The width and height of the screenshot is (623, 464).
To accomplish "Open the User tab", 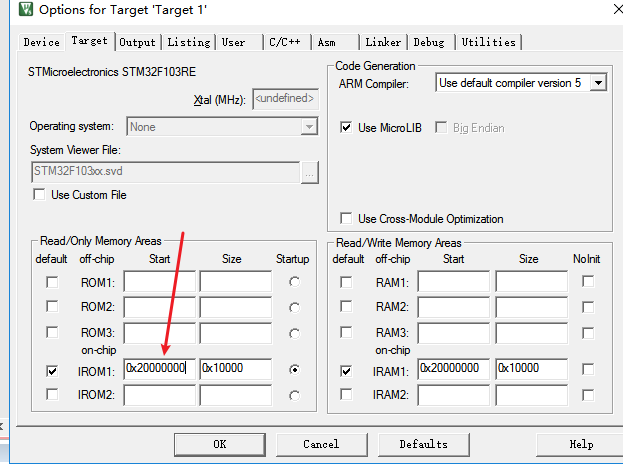I will click(x=239, y=42).
